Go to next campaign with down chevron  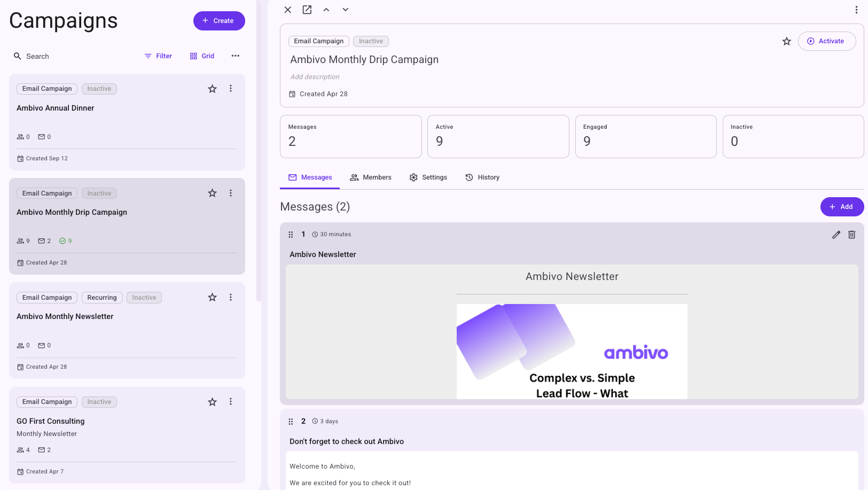point(346,10)
